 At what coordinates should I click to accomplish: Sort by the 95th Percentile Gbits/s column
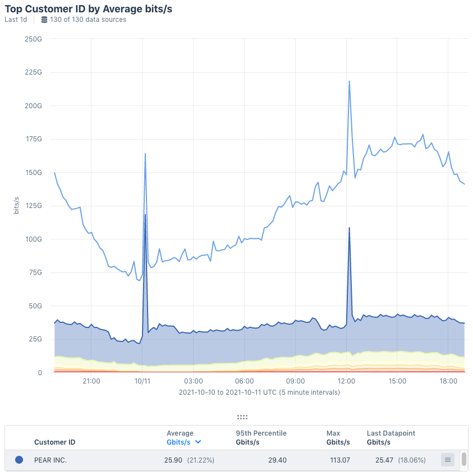(x=260, y=437)
